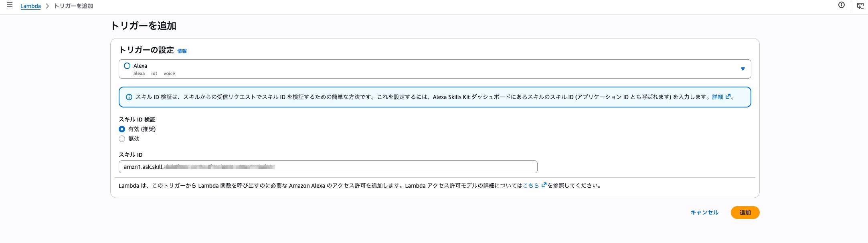The width and height of the screenshot is (868, 243).
Task: Click the トリガーを追加 breadcrumb text
Action: pyautogui.click(x=73, y=6)
